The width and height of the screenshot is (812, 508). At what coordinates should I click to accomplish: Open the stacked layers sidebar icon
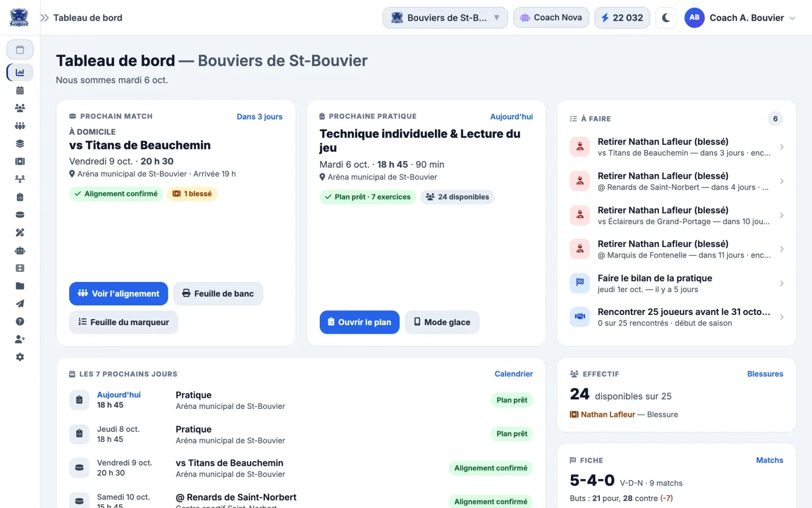[20, 144]
